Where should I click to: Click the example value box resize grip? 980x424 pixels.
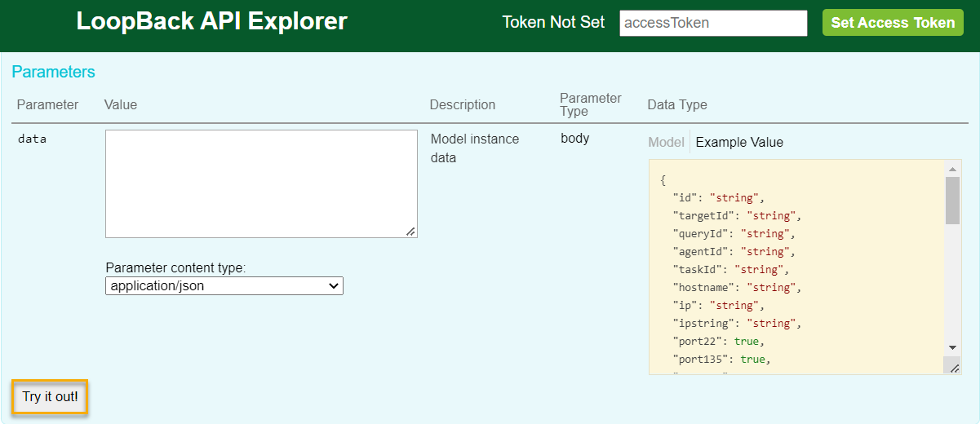(x=954, y=368)
